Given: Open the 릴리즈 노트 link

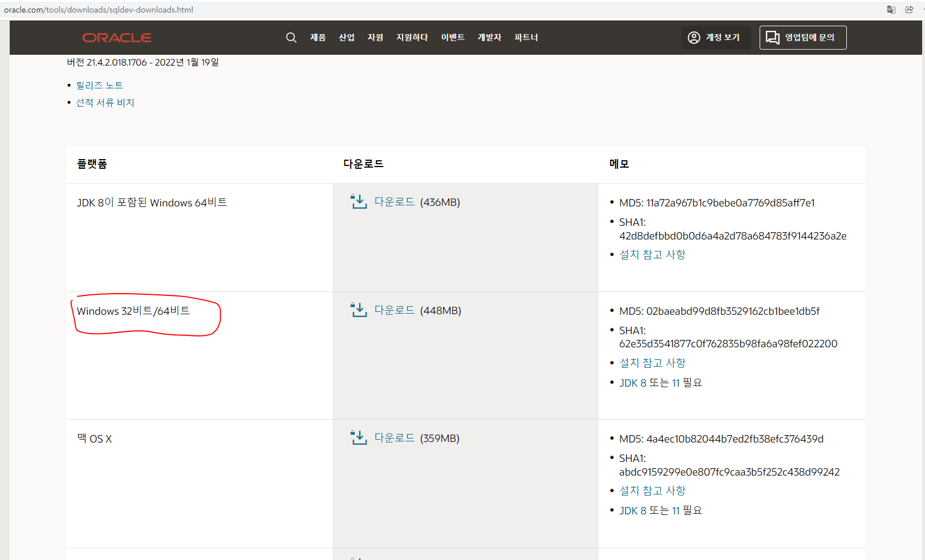Looking at the screenshot, I should coord(100,86).
